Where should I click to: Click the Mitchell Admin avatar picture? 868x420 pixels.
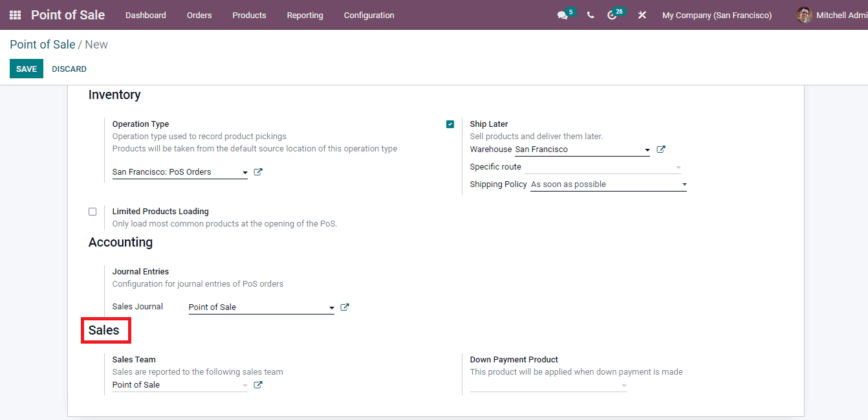(803, 15)
